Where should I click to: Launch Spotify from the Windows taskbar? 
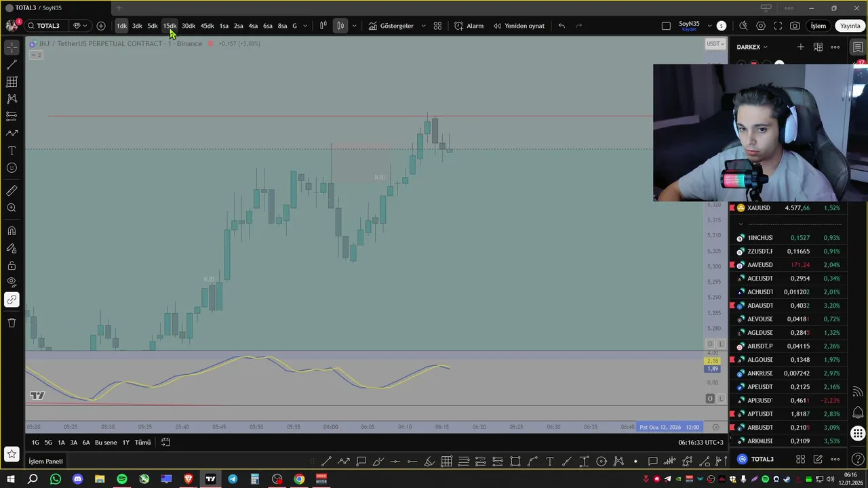coord(122,479)
